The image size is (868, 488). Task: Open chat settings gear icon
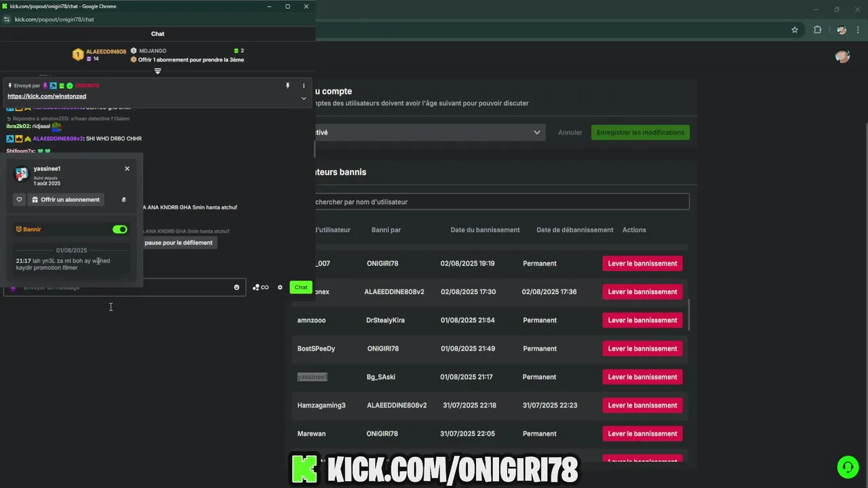pyautogui.click(x=280, y=287)
